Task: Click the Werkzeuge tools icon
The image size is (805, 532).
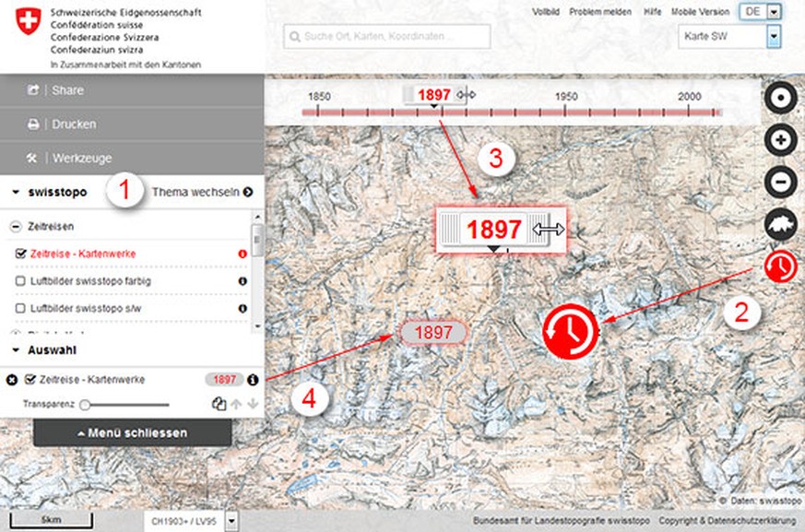Action: coord(32,159)
